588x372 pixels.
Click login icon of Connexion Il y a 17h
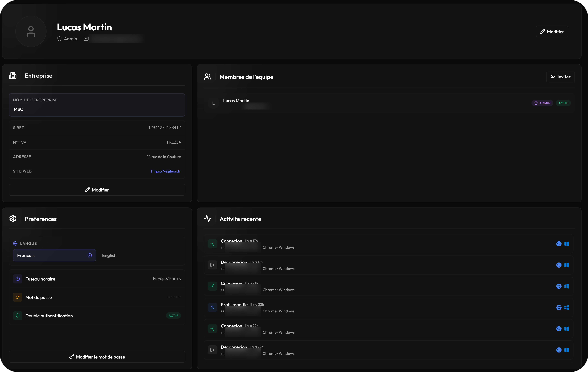click(x=212, y=244)
